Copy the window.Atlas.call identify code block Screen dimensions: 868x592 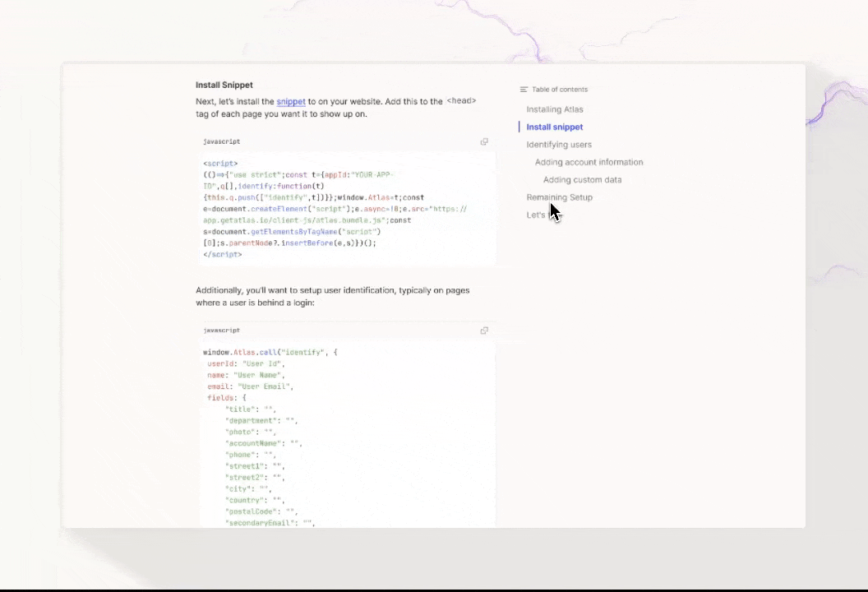pyautogui.click(x=484, y=331)
